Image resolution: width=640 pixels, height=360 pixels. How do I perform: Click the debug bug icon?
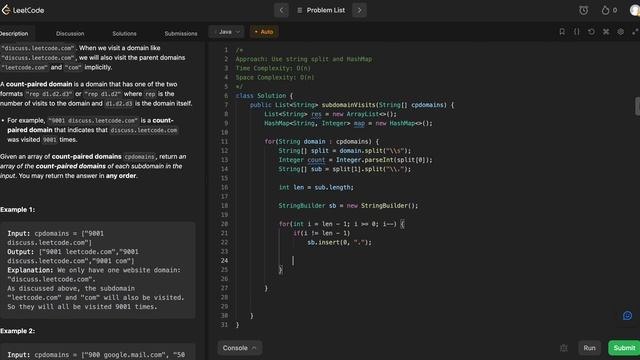564,348
